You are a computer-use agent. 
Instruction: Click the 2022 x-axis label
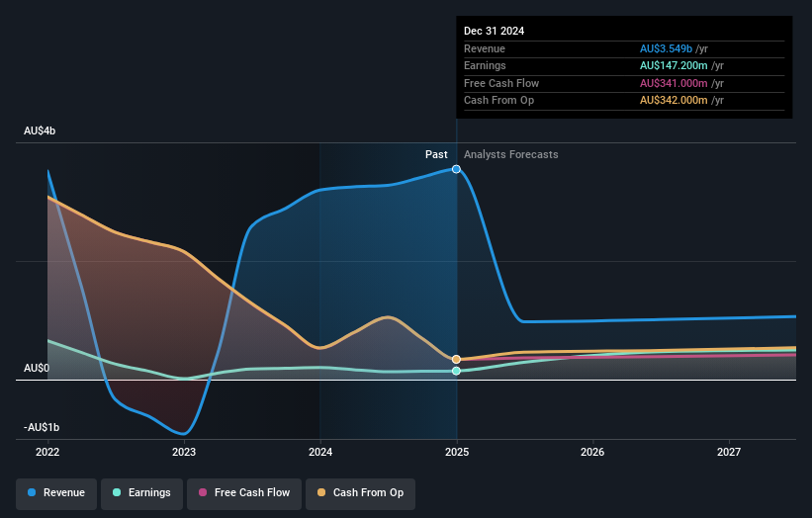[47, 453]
